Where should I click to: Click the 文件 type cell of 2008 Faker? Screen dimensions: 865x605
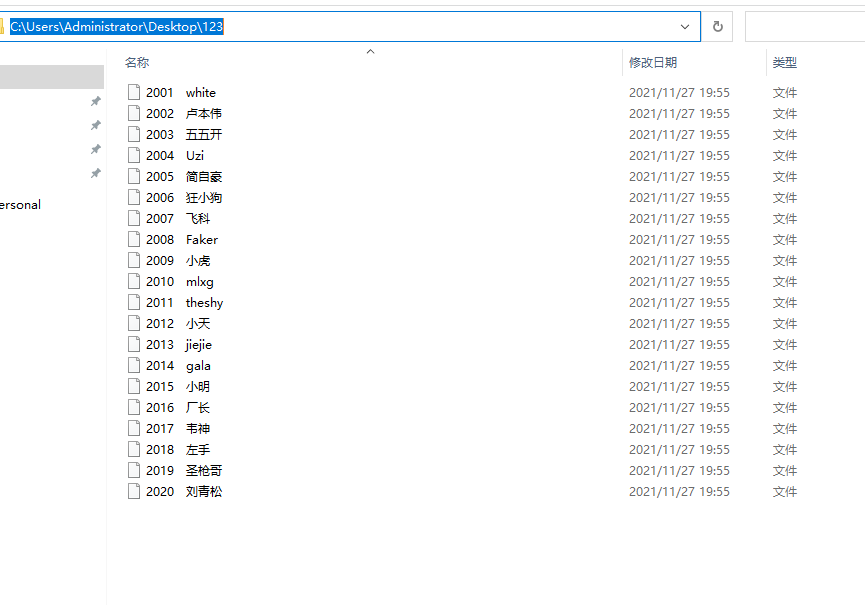(784, 239)
